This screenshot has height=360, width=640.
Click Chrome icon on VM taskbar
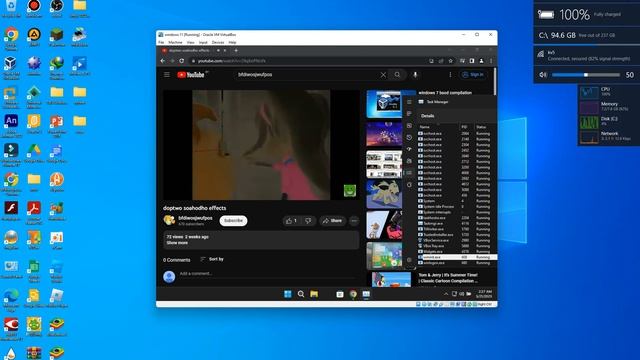click(353, 294)
